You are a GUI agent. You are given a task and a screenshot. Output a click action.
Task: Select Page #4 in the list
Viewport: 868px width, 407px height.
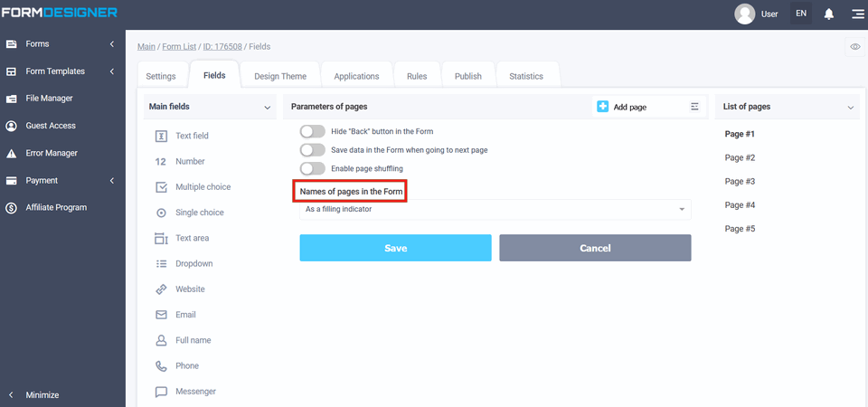coord(741,205)
